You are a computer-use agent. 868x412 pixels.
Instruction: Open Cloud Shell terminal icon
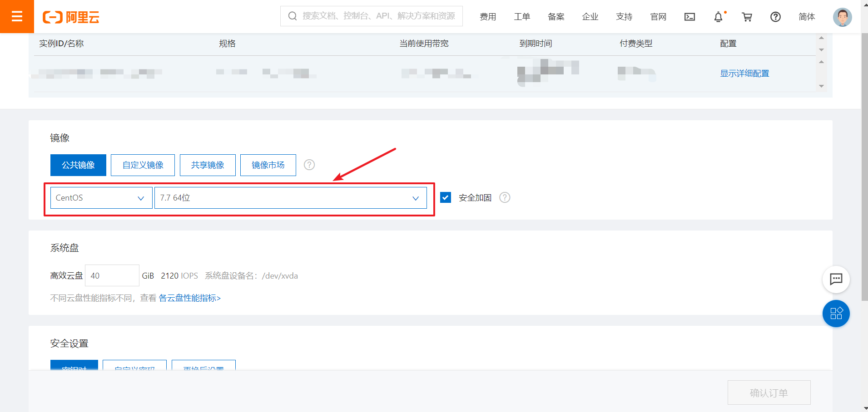(x=689, y=17)
